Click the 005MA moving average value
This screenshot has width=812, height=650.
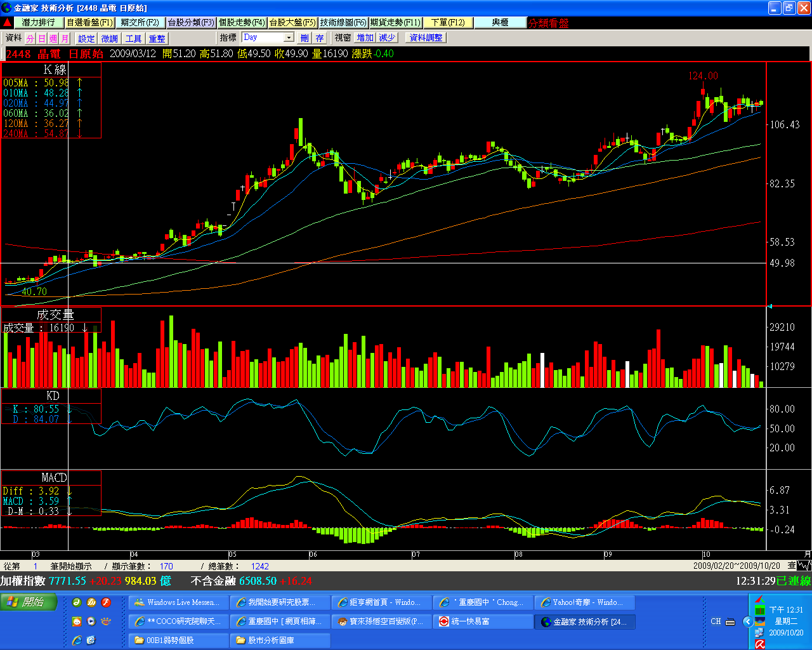pos(56,83)
